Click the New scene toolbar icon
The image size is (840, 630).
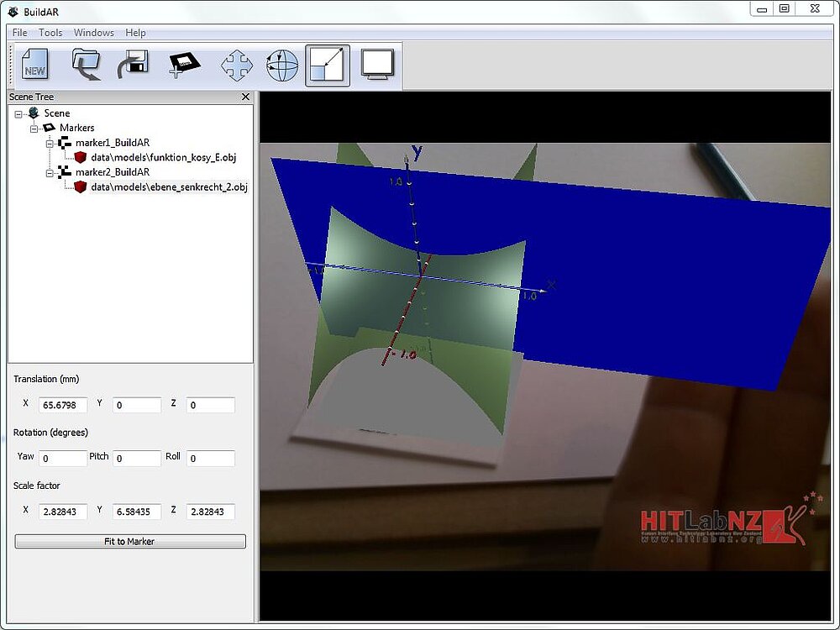coord(35,66)
